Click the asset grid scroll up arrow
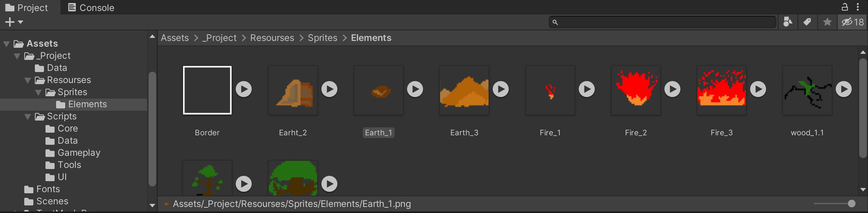The image size is (868, 213). click(x=863, y=52)
